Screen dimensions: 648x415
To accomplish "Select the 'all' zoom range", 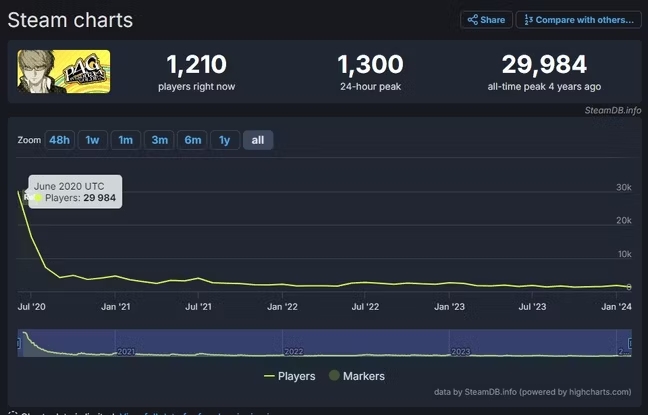I will click(258, 140).
